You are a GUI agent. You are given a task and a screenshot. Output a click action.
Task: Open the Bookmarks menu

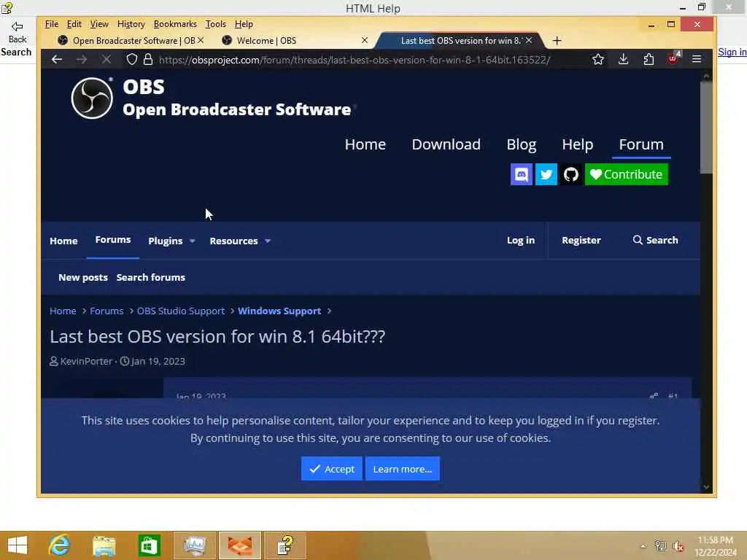point(175,24)
